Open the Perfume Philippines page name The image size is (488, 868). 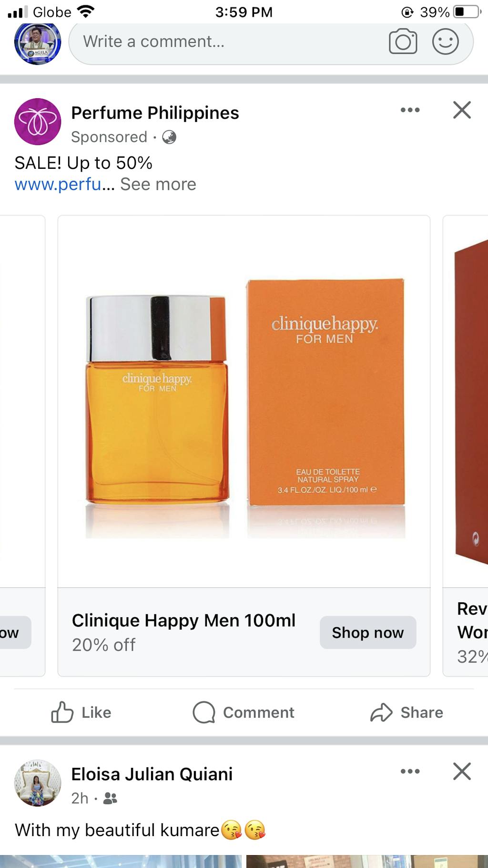155,113
